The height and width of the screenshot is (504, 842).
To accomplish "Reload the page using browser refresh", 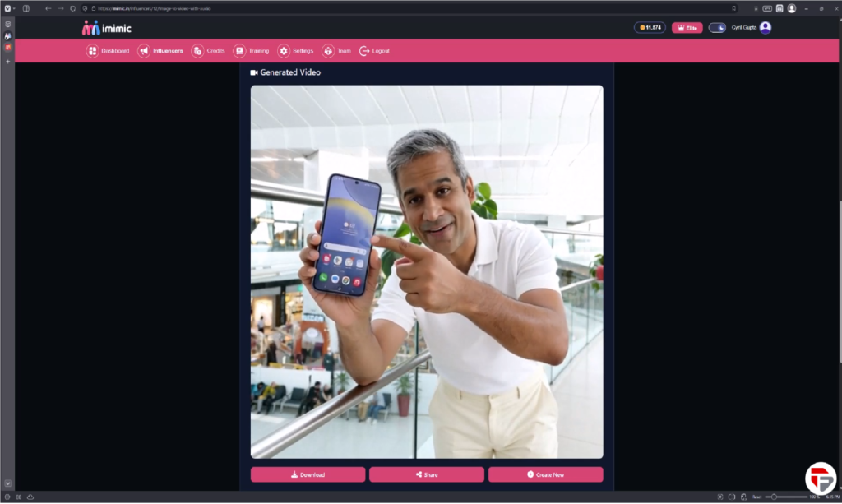I will (73, 8).
